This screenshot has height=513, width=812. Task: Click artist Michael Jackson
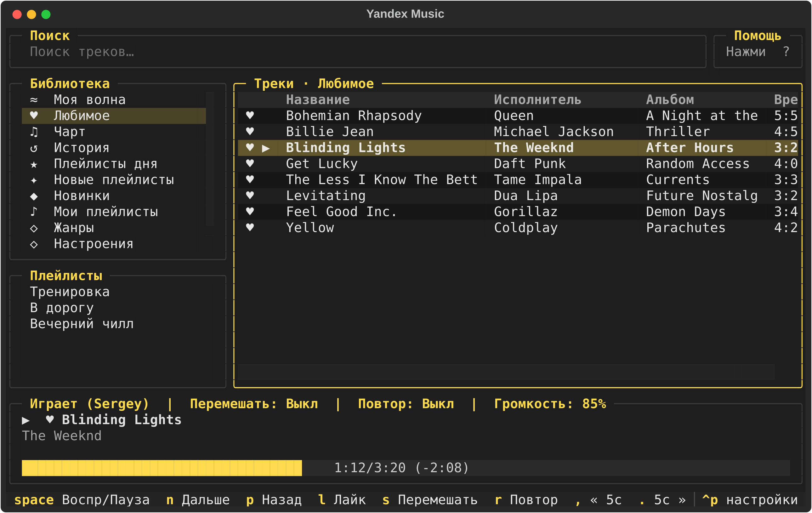[554, 132]
